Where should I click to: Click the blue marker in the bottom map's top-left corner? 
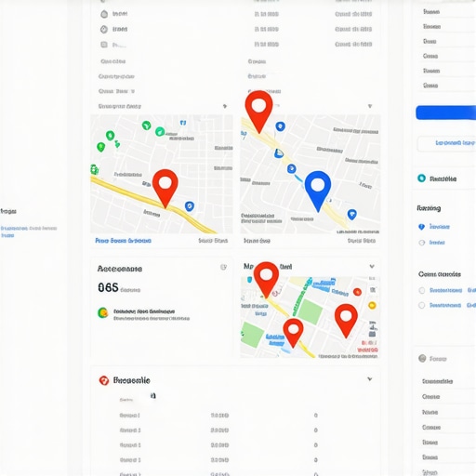tap(249, 280)
